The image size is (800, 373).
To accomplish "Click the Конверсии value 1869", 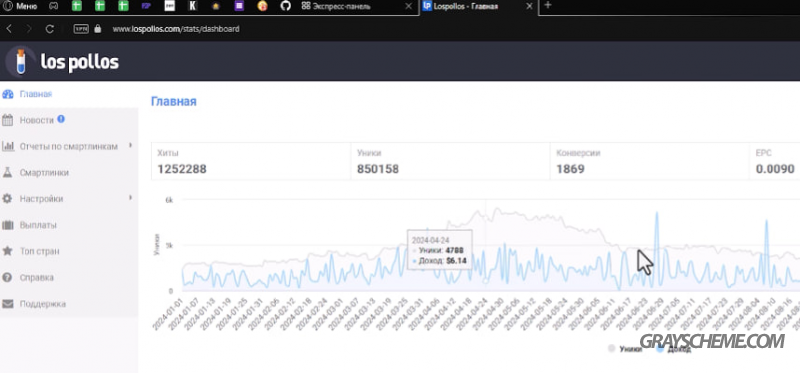I will [570, 169].
